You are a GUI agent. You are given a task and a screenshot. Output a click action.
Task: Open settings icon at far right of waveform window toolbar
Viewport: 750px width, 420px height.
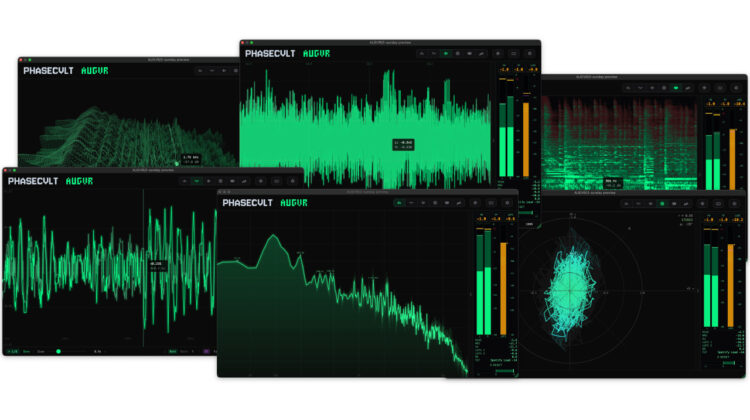530,53
